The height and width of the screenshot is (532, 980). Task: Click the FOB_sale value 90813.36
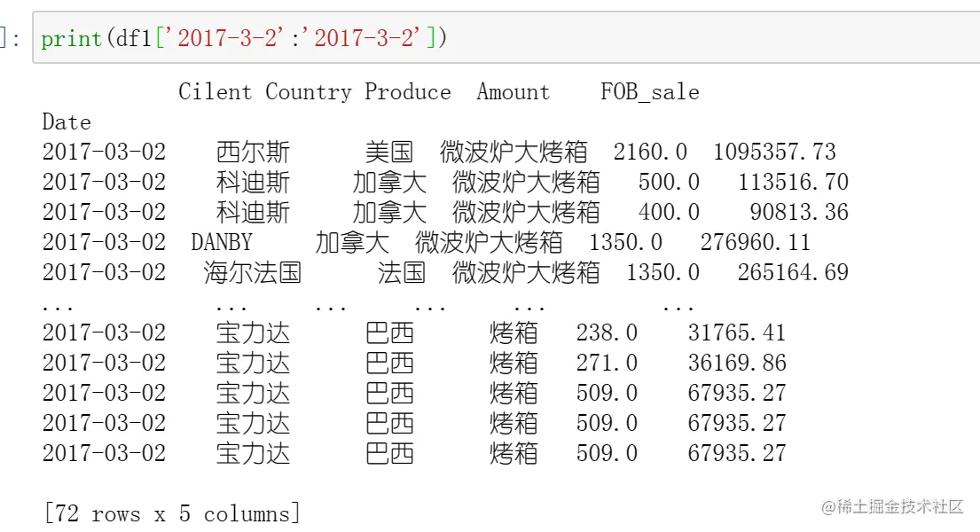(x=799, y=212)
